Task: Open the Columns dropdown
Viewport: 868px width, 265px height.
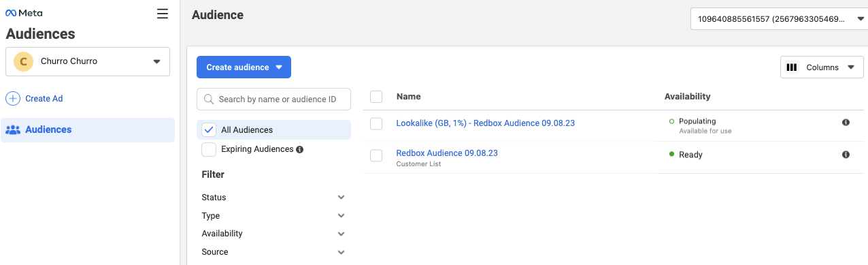Action: (x=822, y=67)
